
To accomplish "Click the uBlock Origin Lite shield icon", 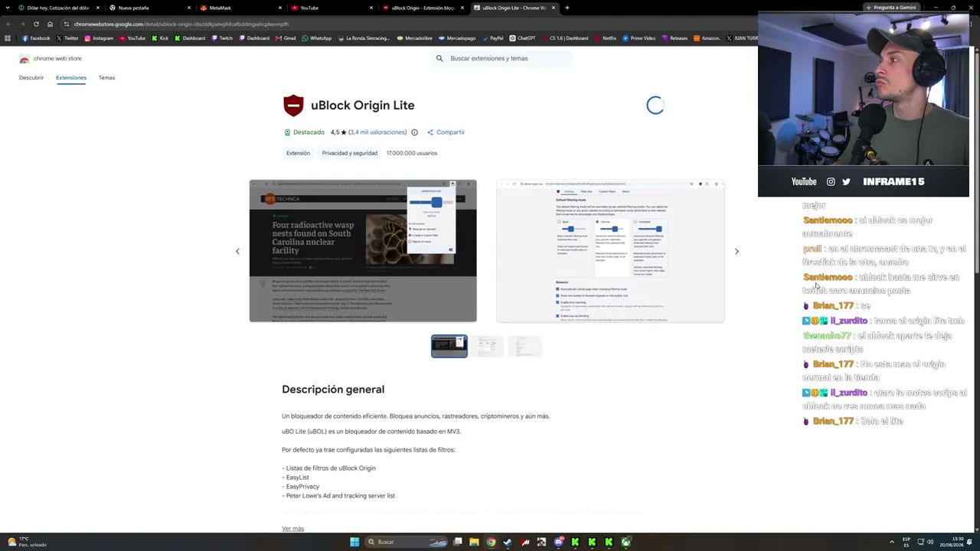I will 293,106.
